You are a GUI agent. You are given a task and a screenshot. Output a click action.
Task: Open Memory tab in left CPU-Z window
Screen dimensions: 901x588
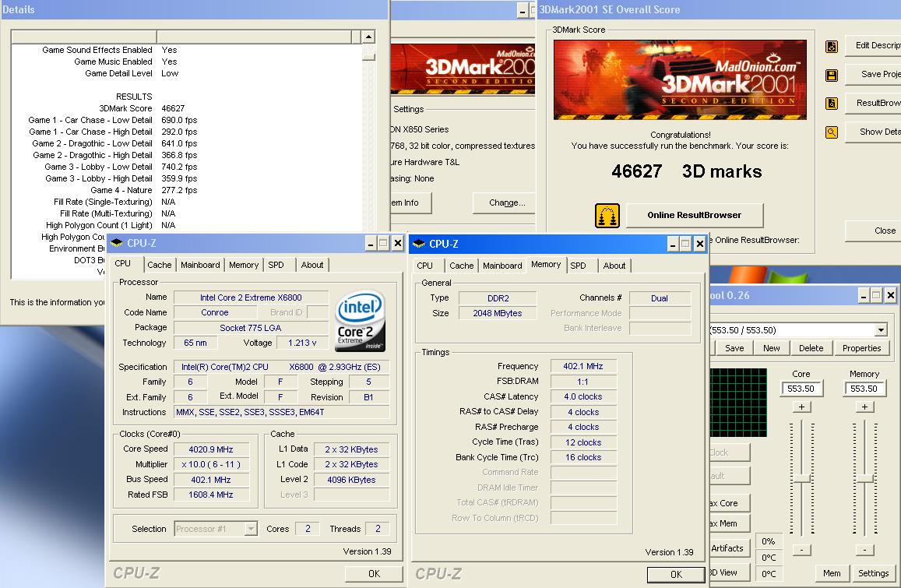click(244, 265)
